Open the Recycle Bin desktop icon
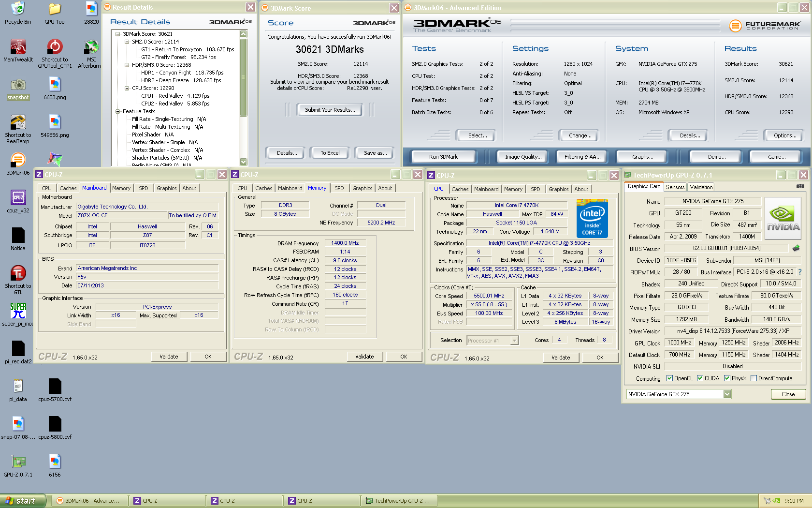Image resolution: width=812 pixels, height=508 pixels. click(x=18, y=13)
